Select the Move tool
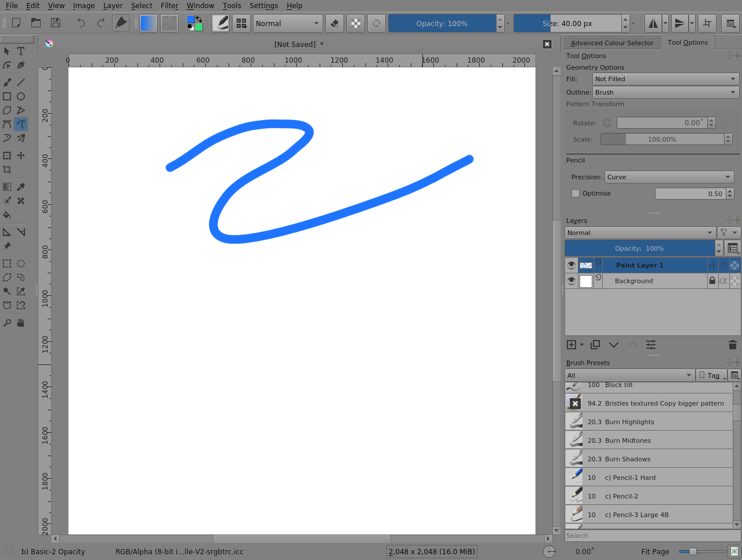Image resolution: width=742 pixels, height=560 pixels. point(20,155)
